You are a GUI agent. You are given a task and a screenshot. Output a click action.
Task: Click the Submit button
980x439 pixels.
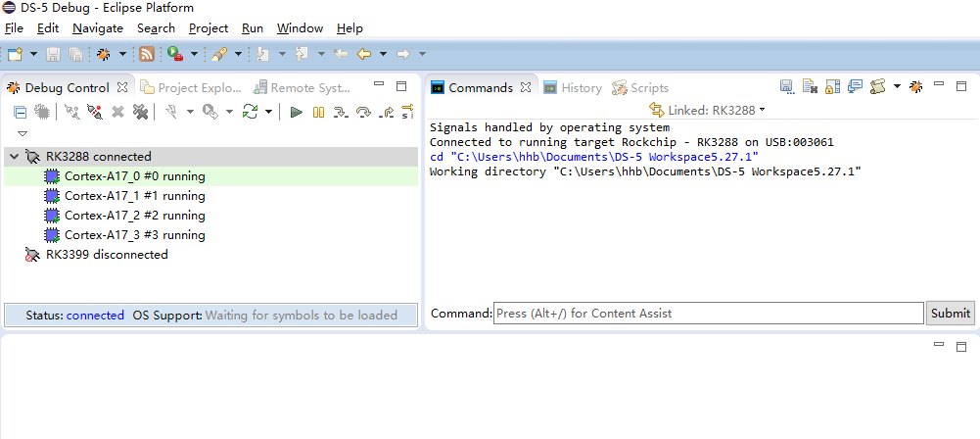click(x=950, y=314)
